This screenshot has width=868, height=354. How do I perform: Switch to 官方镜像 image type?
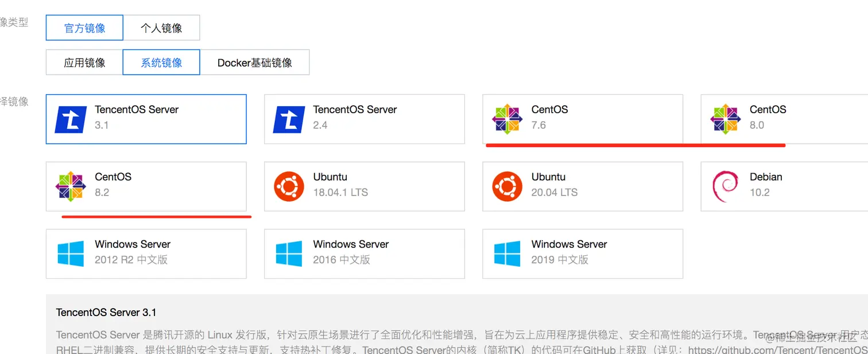click(x=84, y=28)
